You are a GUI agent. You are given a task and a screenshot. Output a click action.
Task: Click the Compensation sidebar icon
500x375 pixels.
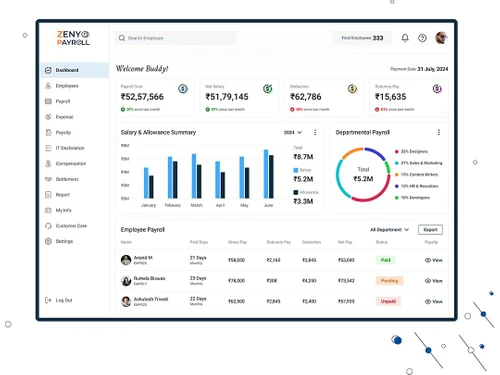click(x=48, y=163)
